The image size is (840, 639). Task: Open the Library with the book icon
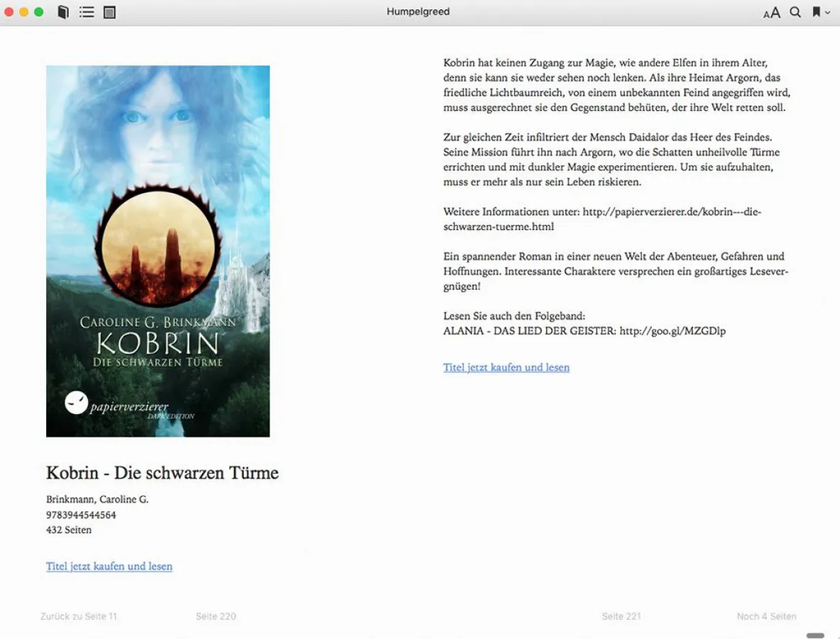coord(62,11)
